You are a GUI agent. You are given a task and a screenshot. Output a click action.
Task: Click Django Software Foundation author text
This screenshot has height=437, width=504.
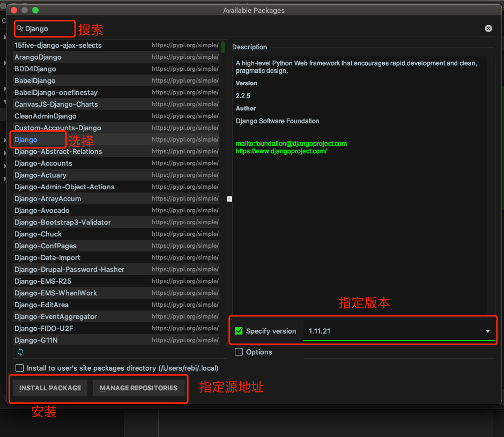tap(277, 121)
